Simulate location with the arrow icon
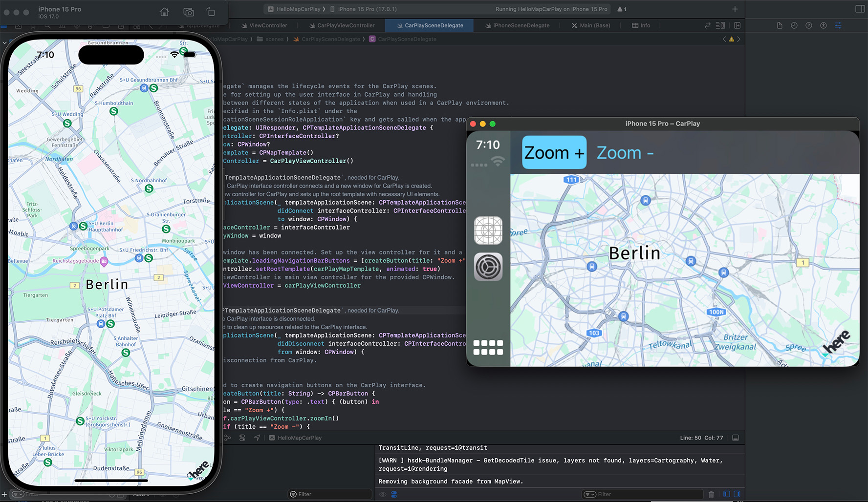Viewport: 868px width, 502px height. click(x=257, y=438)
